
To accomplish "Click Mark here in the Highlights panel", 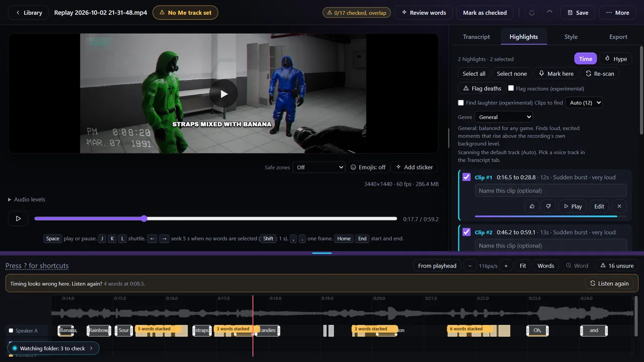I will 556,73.
